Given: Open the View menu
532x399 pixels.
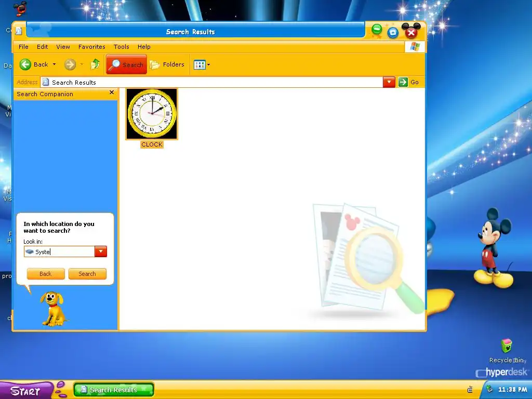Looking at the screenshot, I should coord(63,47).
